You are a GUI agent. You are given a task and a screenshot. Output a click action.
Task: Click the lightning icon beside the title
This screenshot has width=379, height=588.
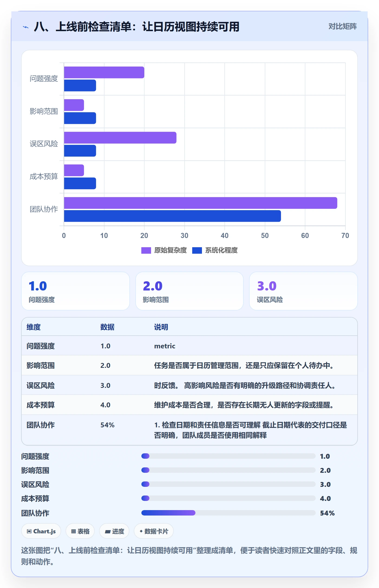pos(26,27)
